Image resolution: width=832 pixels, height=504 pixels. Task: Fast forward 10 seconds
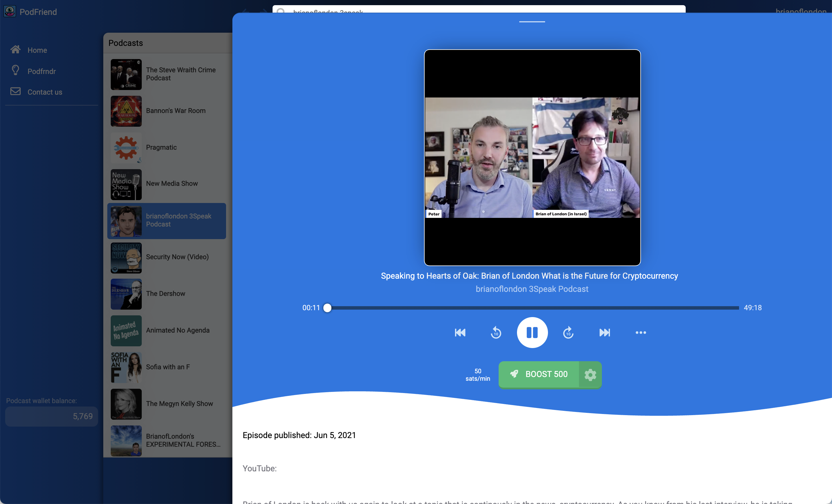568,333
